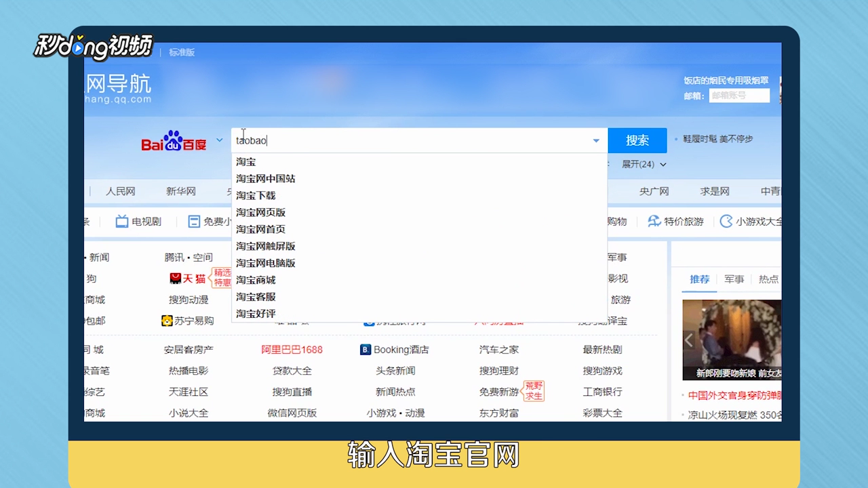The image size is (868, 488).
Task: Open the 贷款大全 link
Action: [x=292, y=371]
